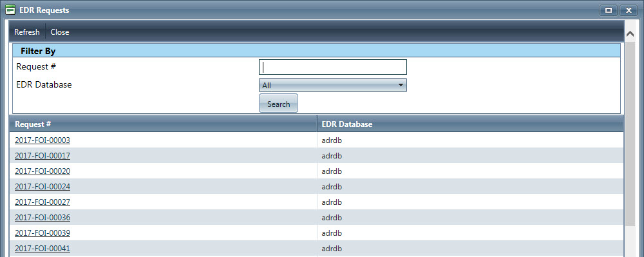This screenshot has height=257, width=644.
Task: Open request 2017-FOI-00039
Action: [43, 233]
